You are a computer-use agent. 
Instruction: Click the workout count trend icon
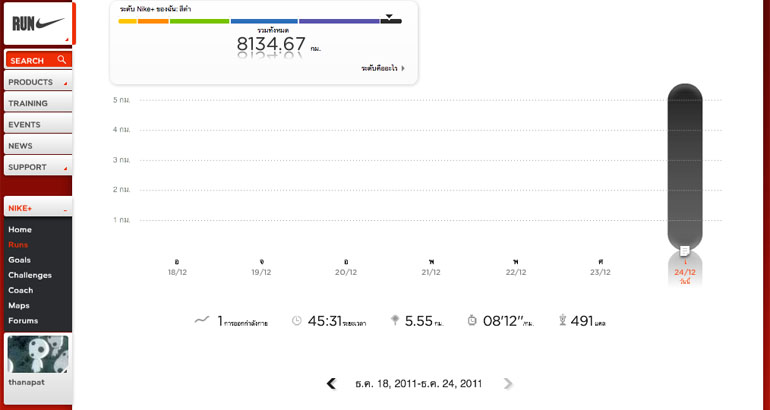[201, 320]
